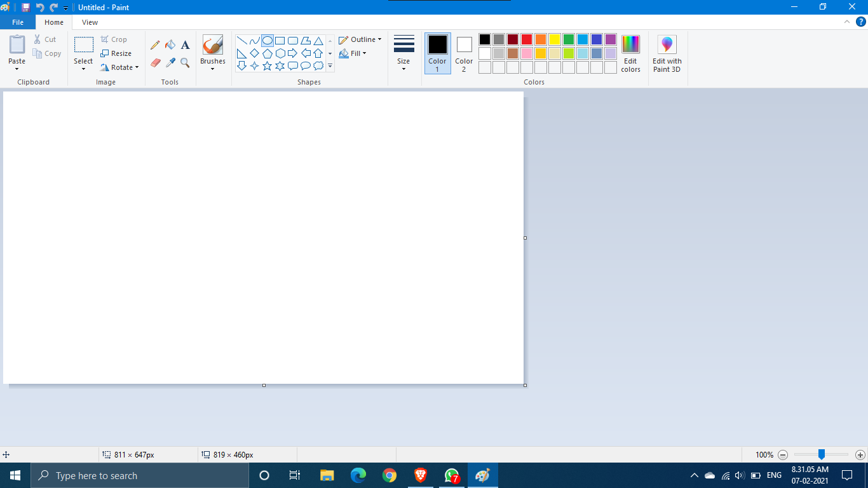Click the Crop button
The image size is (868, 488).
[x=114, y=39]
